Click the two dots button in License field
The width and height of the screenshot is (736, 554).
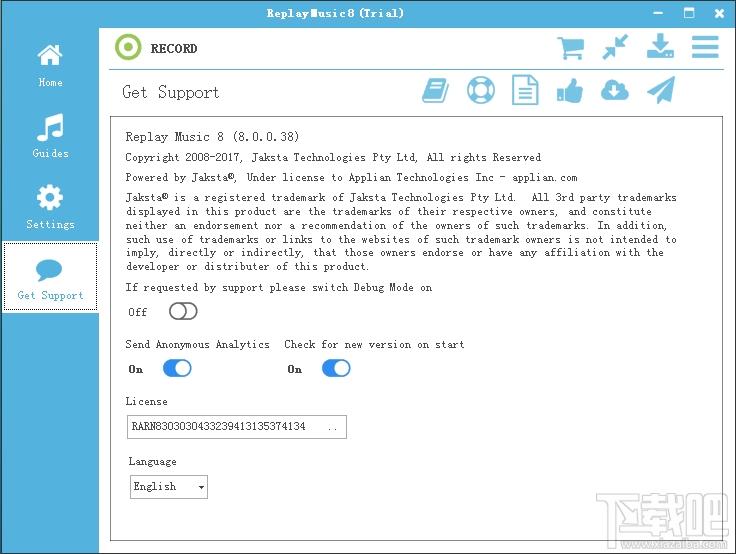(332, 428)
